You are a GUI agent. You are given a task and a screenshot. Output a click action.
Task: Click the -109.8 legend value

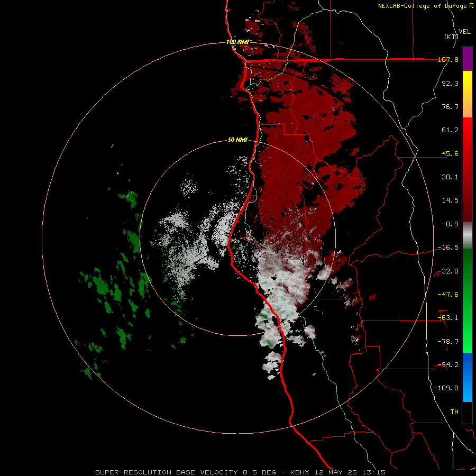click(446, 388)
